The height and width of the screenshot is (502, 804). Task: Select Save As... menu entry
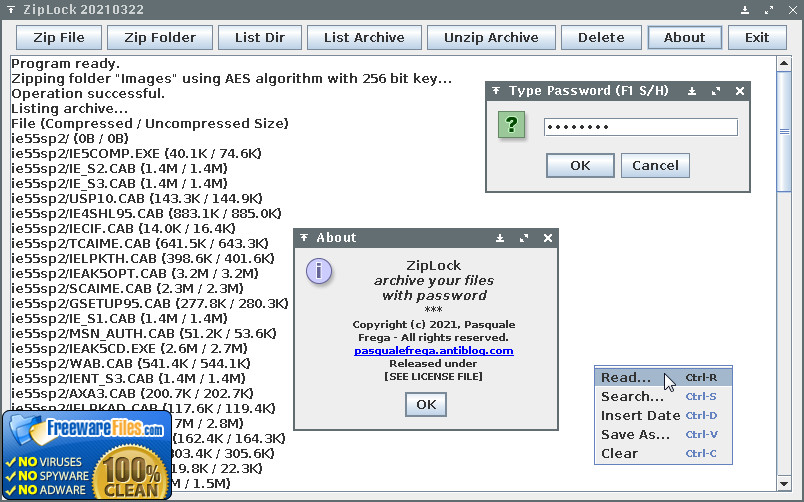tap(663, 434)
